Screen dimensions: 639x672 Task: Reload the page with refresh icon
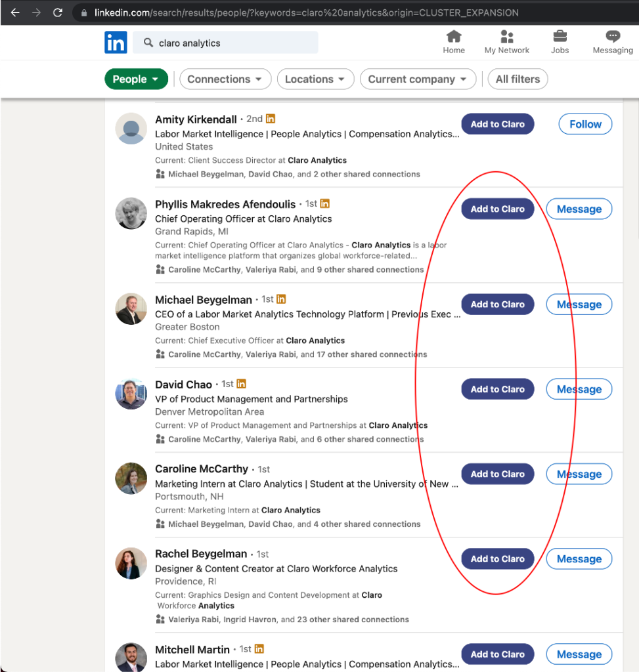click(x=58, y=12)
